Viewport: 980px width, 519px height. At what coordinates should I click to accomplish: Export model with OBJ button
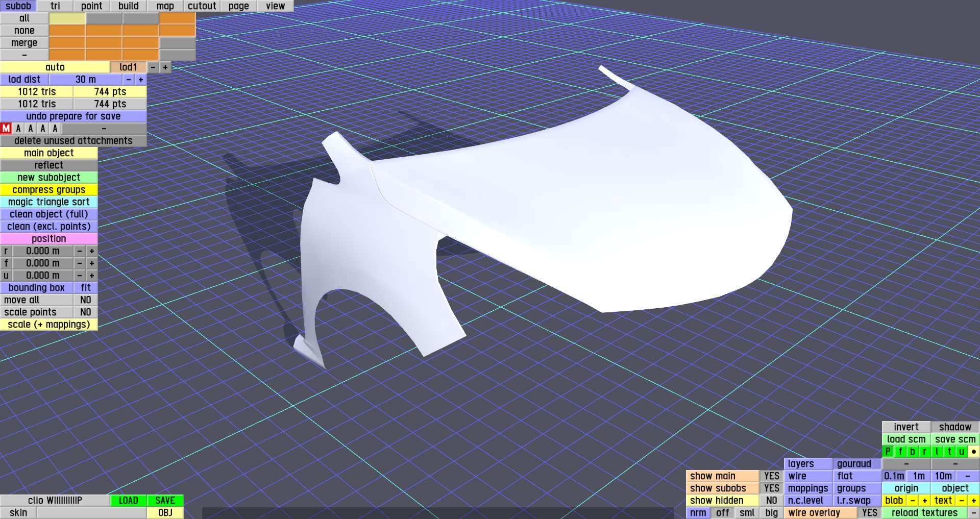[165, 513]
